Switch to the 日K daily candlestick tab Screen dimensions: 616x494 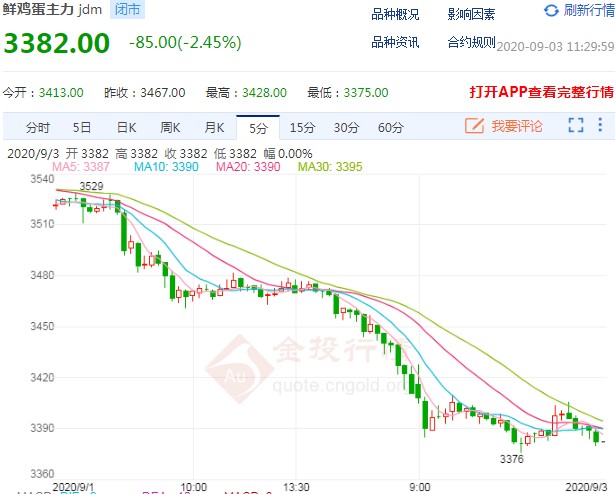click(126, 127)
